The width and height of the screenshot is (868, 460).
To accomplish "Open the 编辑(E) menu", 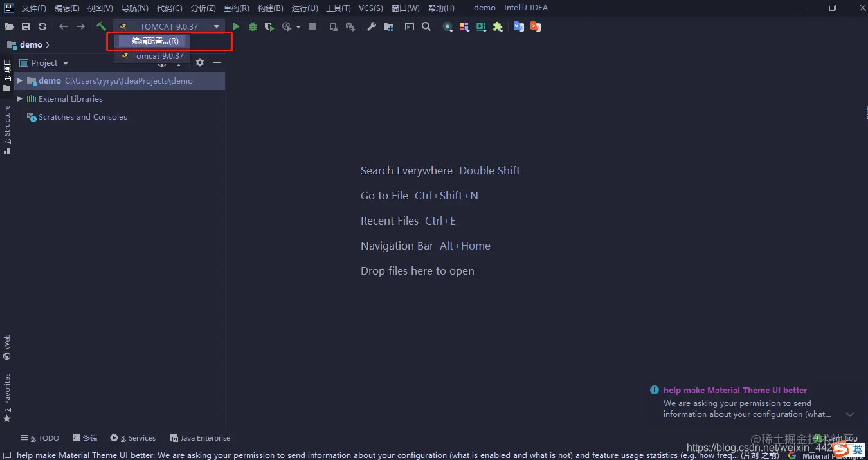I will [67, 8].
